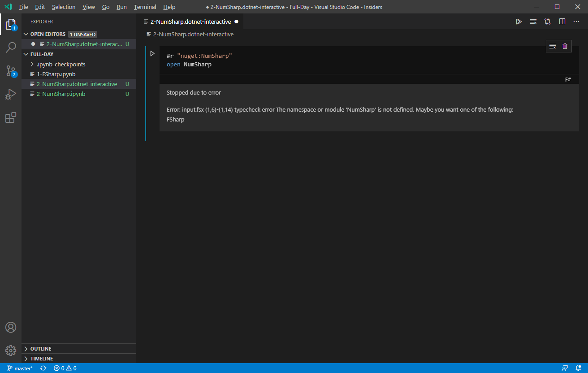The image size is (588, 373).
Task: Click the F# cell language label
Action: [568, 79]
